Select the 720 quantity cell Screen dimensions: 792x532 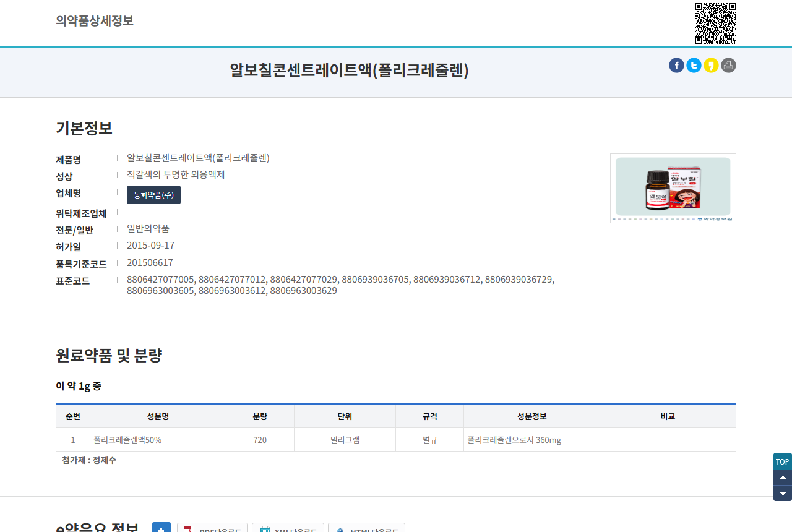[x=260, y=440]
